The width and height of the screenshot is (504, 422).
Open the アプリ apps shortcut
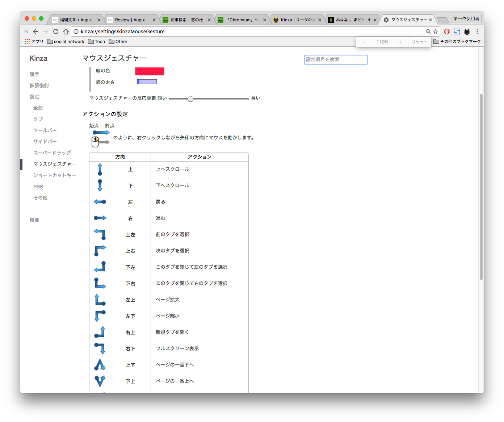tap(34, 42)
